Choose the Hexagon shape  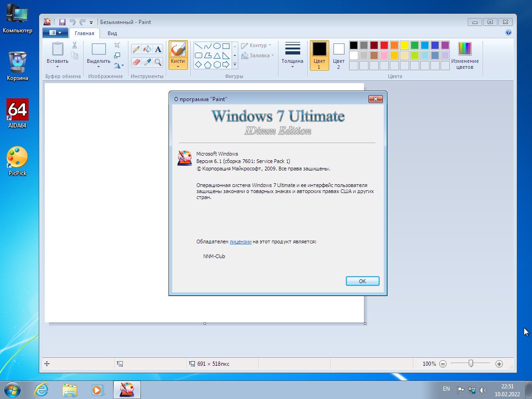(217, 65)
